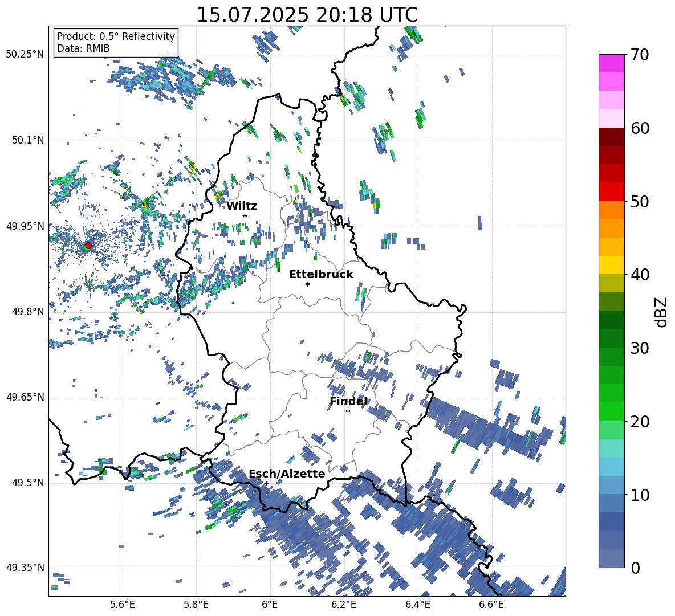
Task: Click the Ettelbruck city label
Action: [321, 275]
